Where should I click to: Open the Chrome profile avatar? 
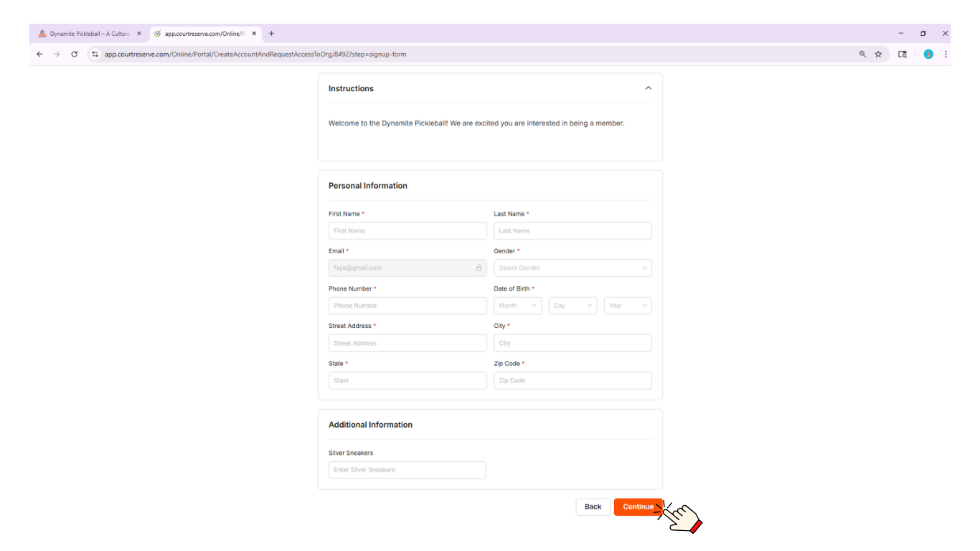pos(928,54)
